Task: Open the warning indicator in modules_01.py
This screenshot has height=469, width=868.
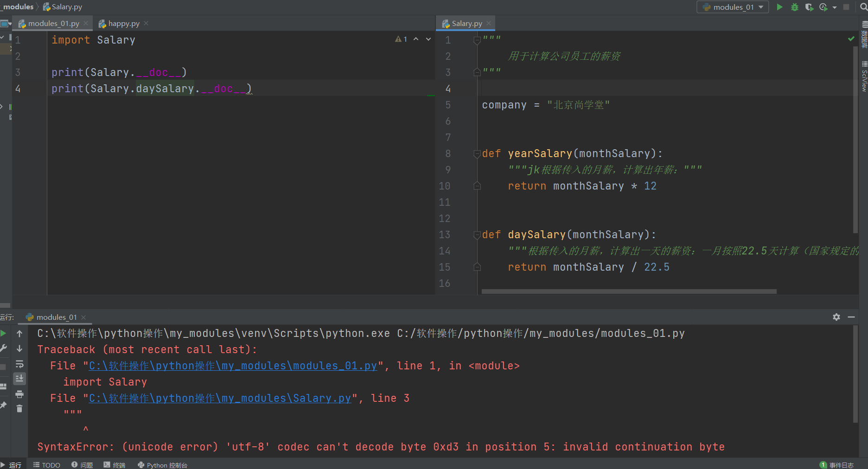Action: click(x=401, y=39)
